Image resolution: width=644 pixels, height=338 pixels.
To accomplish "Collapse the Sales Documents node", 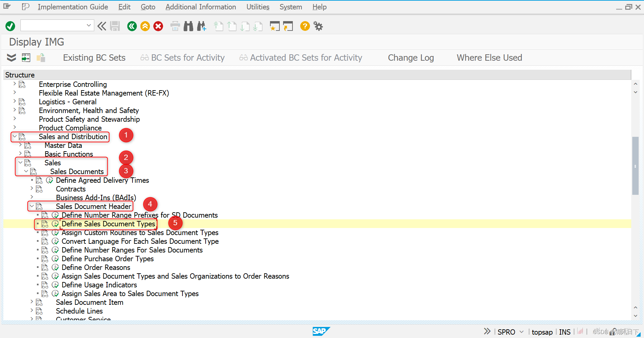I will pyautogui.click(x=26, y=171).
